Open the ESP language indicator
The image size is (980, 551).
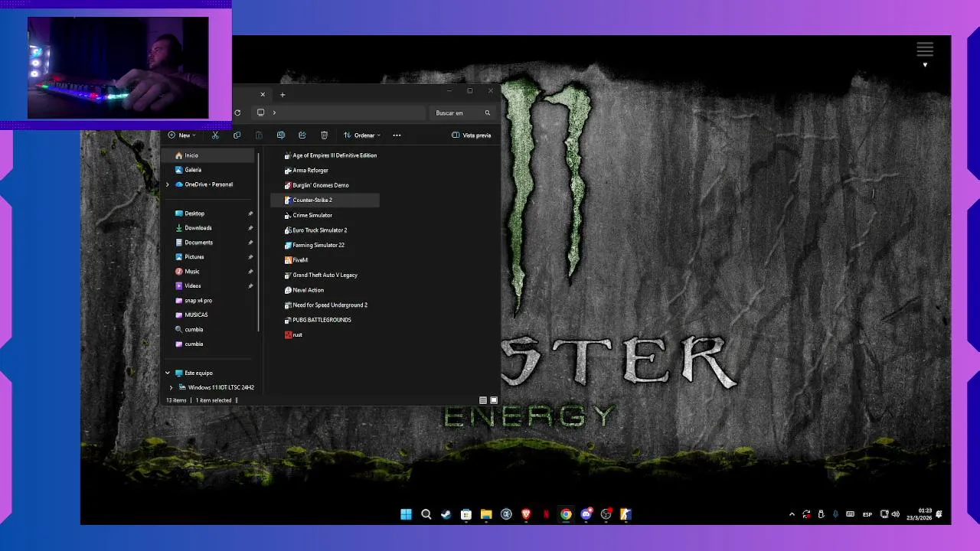867,514
